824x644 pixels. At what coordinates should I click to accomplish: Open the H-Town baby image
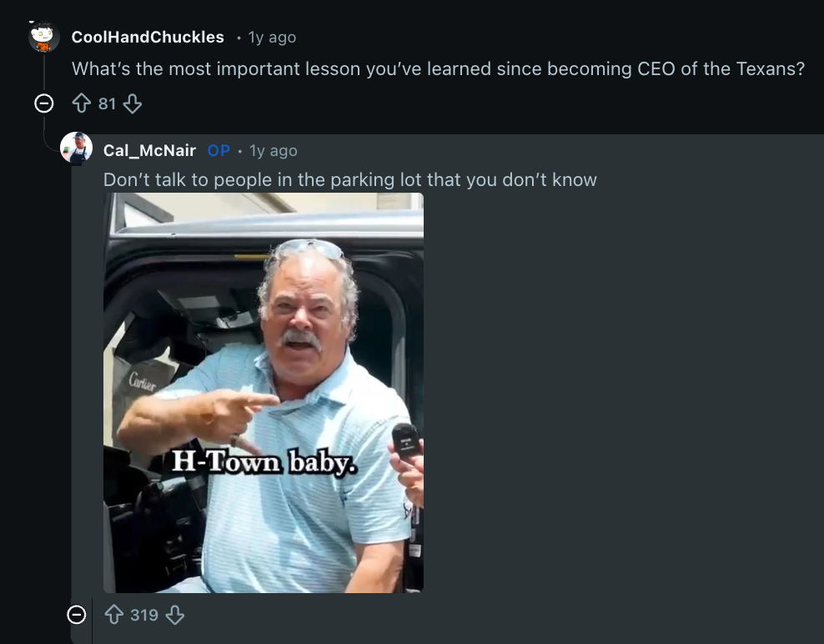[x=263, y=392]
